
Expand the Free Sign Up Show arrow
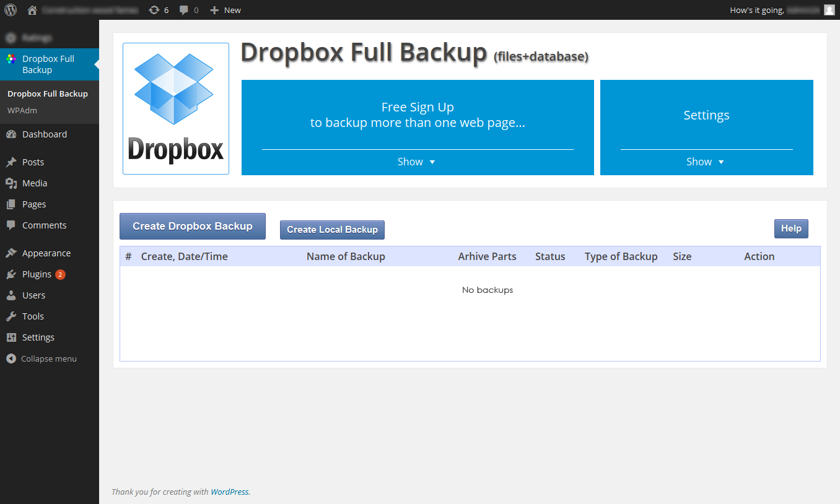(432, 162)
